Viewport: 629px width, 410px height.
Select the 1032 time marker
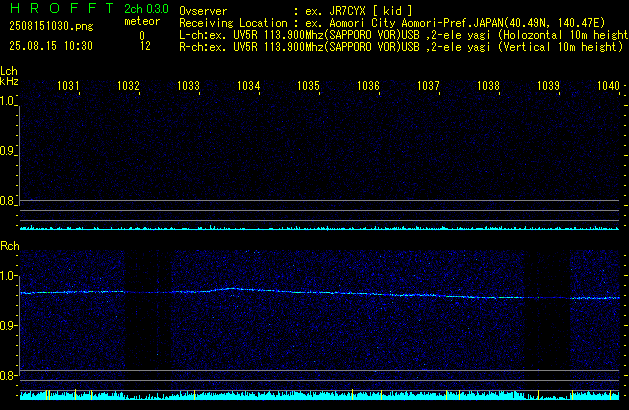pos(128,86)
